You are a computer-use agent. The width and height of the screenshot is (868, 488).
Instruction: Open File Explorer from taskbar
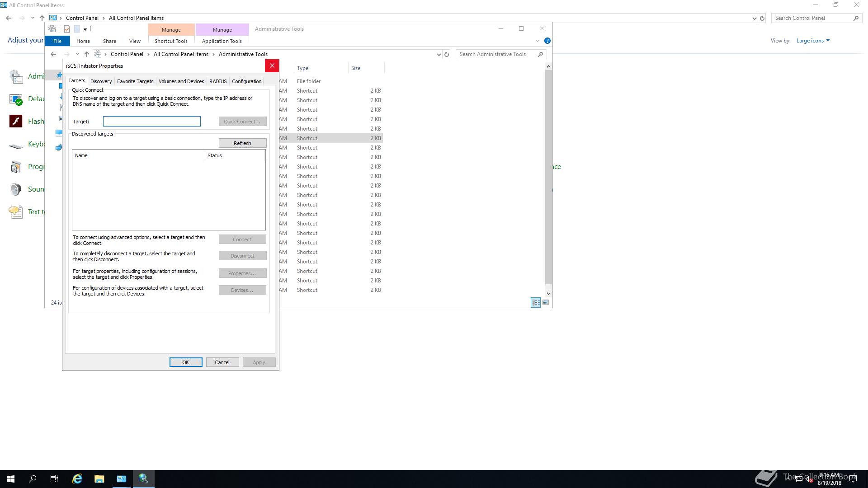[x=99, y=479]
